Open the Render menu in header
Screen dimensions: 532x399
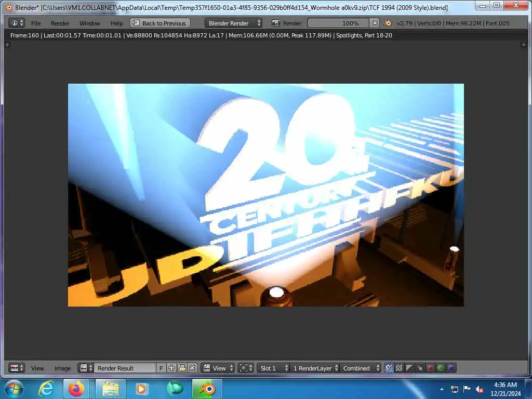coord(60,23)
